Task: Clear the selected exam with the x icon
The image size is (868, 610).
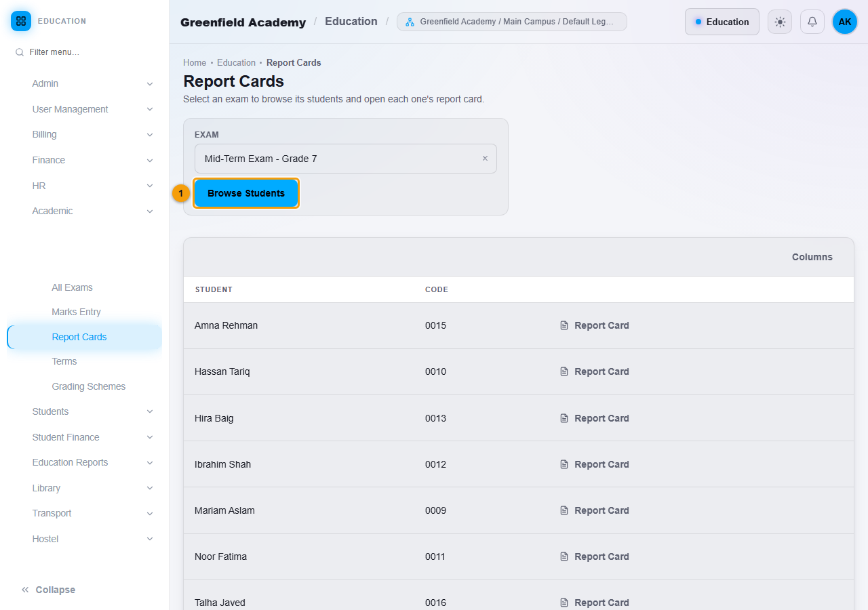Action: coord(485,159)
